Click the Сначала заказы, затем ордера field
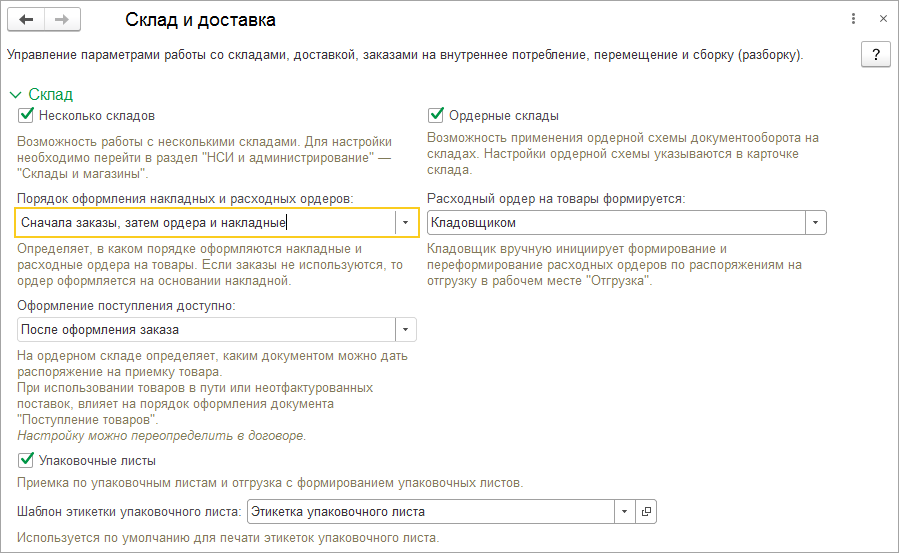The height and width of the screenshot is (553, 899). [205, 222]
